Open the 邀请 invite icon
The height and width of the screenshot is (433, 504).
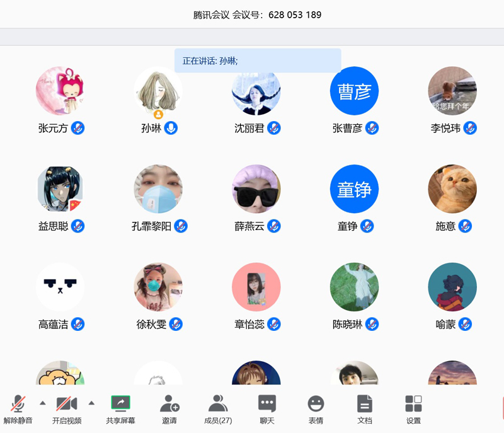(x=169, y=404)
